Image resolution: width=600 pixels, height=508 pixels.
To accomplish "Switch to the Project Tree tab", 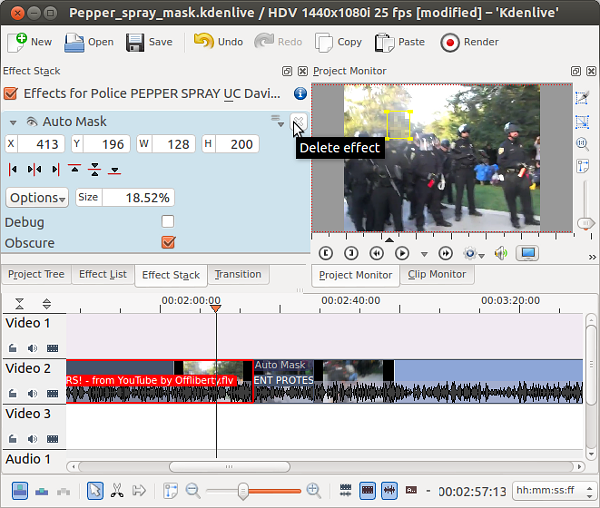I will [x=36, y=275].
